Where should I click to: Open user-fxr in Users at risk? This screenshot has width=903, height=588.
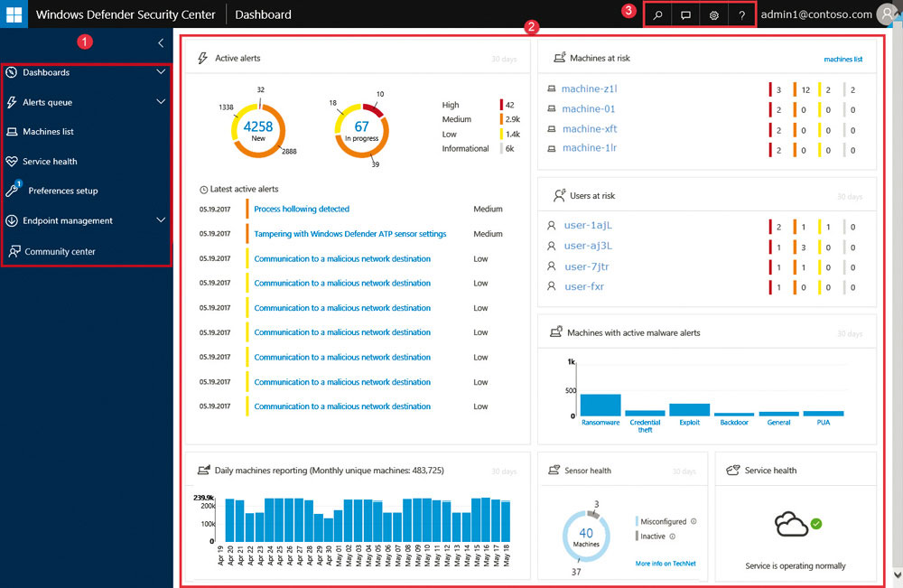coord(584,287)
